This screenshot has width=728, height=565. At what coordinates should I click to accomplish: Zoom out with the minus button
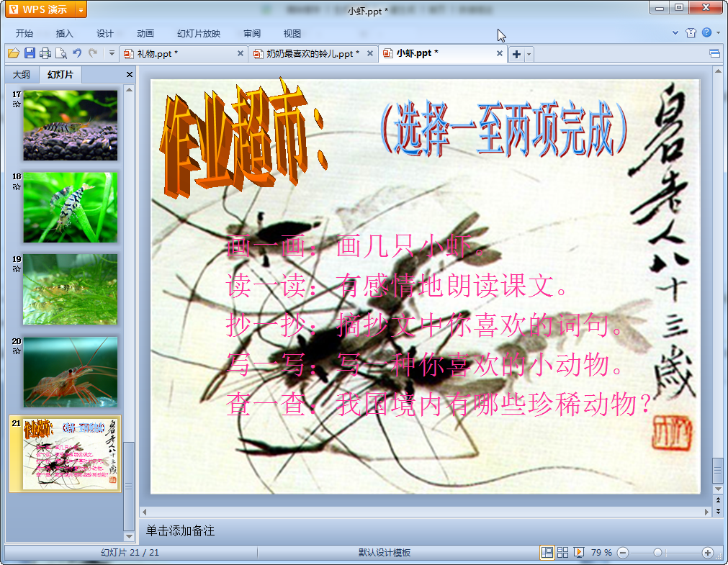coord(623,553)
